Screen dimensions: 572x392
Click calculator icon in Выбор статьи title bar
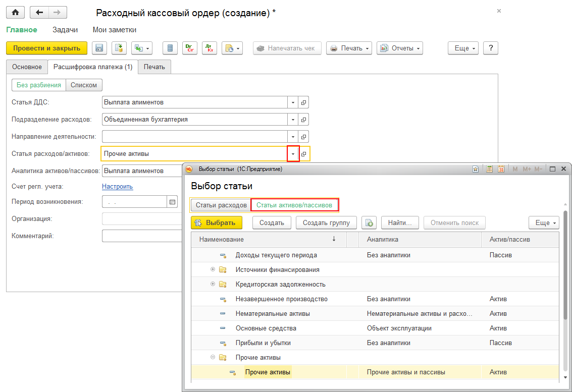[489, 169]
